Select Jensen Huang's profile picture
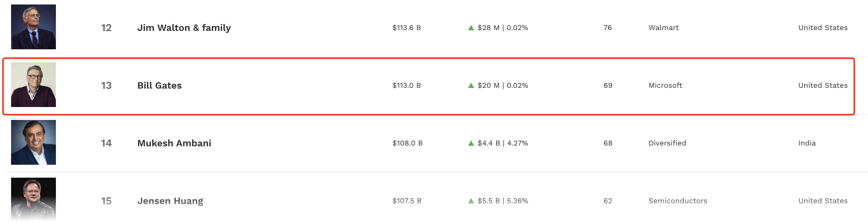 coord(33,200)
